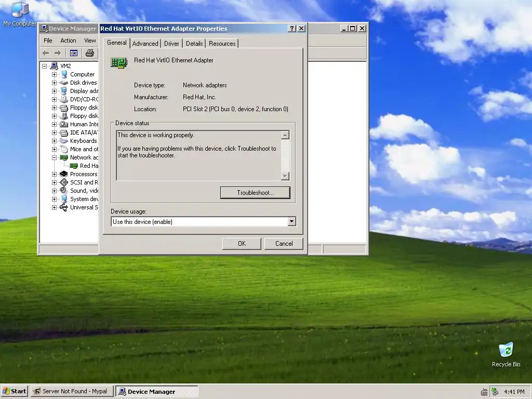
Task: Select the Human Interface Devices icon
Action: click(x=64, y=124)
